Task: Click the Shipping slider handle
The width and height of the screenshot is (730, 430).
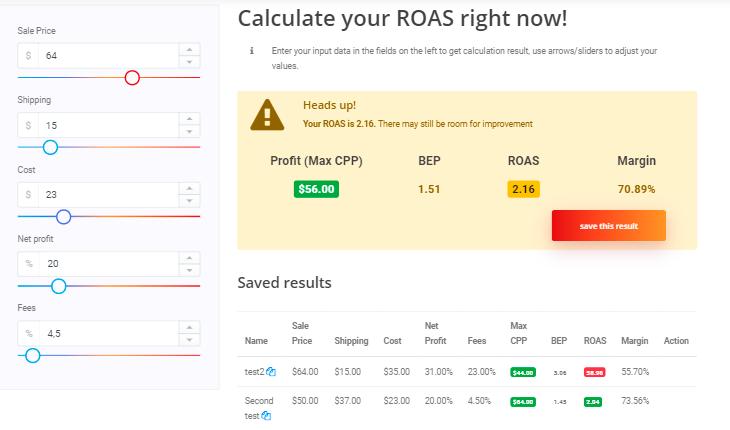Action: [50, 147]
